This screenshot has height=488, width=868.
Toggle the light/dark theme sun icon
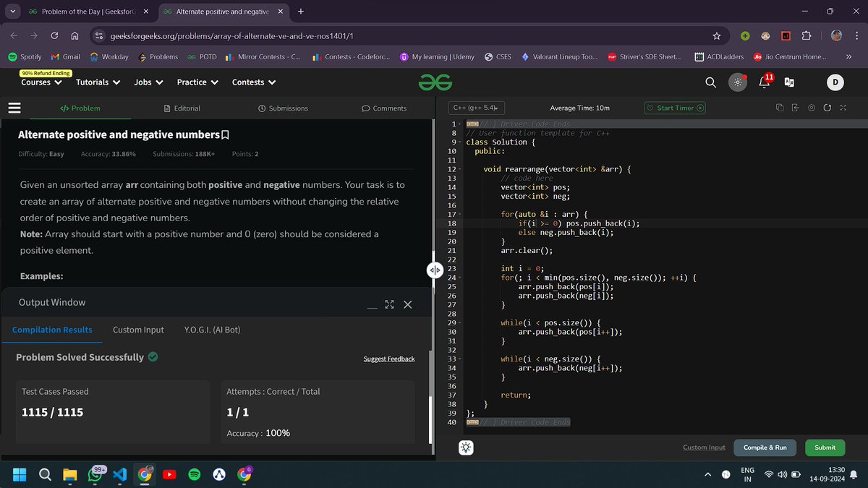tap(737, 82)
